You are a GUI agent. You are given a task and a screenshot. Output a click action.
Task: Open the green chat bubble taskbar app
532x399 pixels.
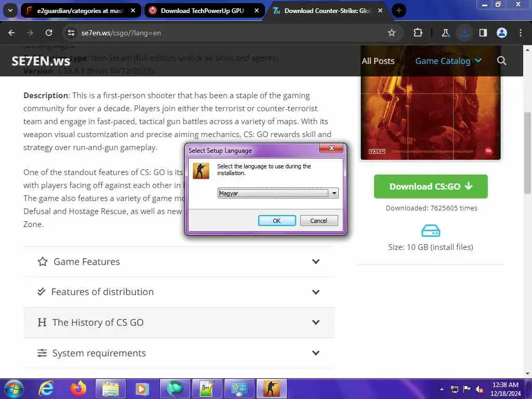175,389
